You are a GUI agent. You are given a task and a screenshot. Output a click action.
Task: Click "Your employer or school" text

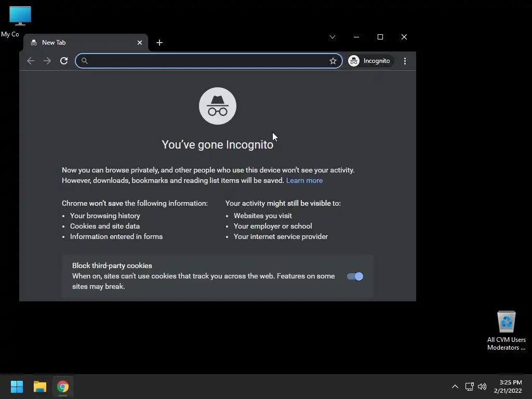tap(273, 227)
